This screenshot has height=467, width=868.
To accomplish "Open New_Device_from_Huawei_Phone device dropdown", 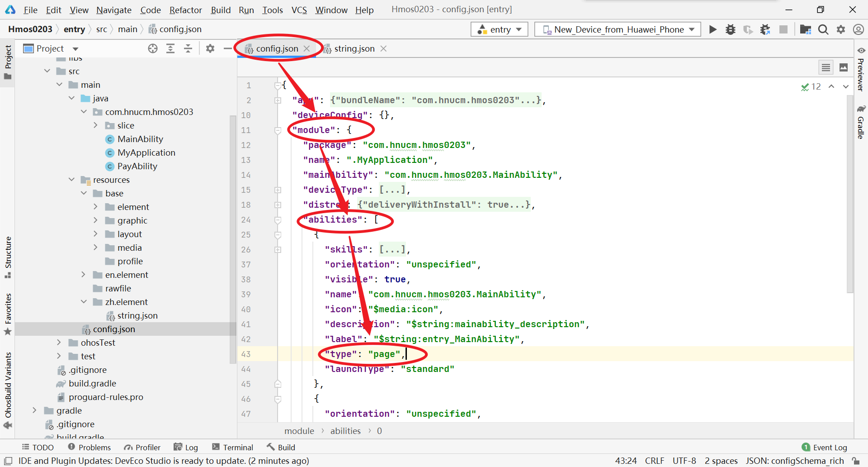I will [x=618, y=29].
